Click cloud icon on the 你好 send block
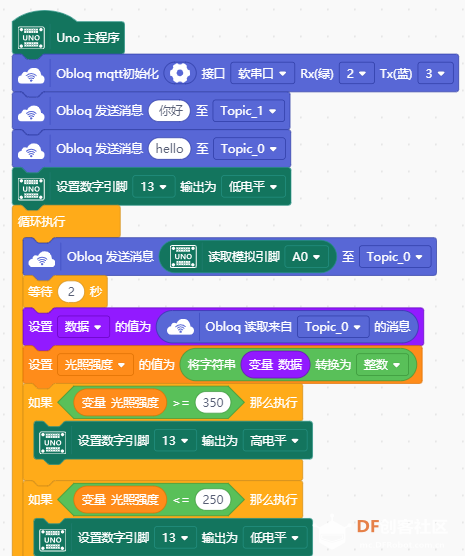Screen dimensions: 465x556 (31, 113)
